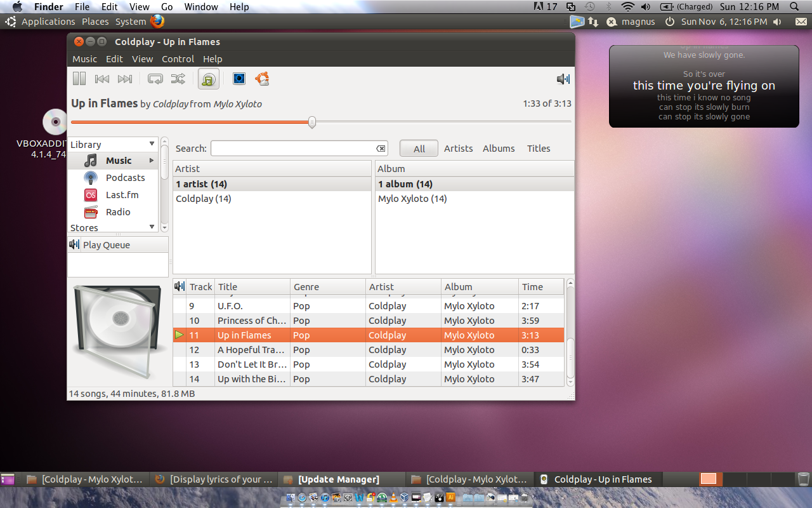The height and width of the screenshot is (508, 812).
Task: Open the Apple menu
Action: tap(18, 7)
